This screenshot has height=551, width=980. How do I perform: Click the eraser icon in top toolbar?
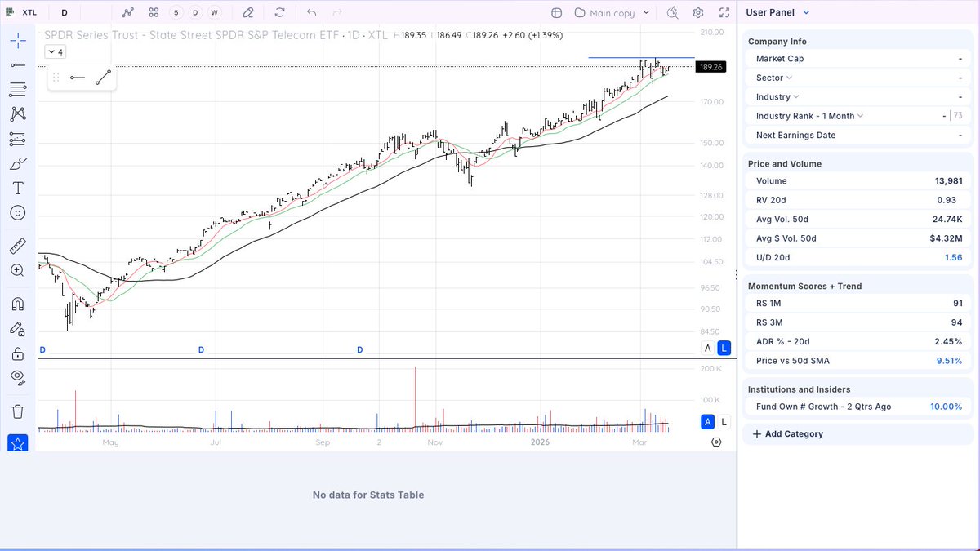248,13
